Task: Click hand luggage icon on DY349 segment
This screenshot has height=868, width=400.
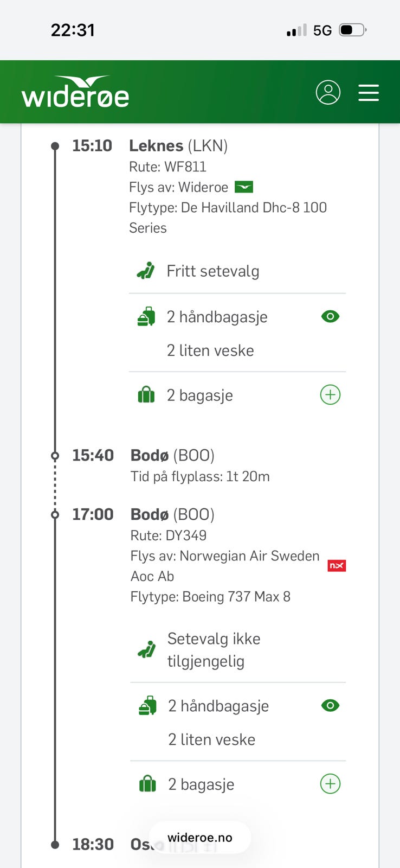Action: click(147, 706)
